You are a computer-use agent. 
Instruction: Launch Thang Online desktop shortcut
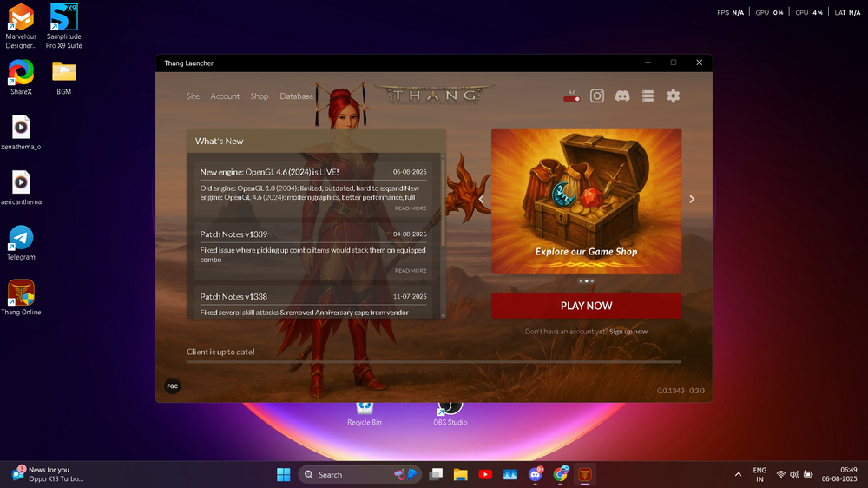tap(21, 298)
